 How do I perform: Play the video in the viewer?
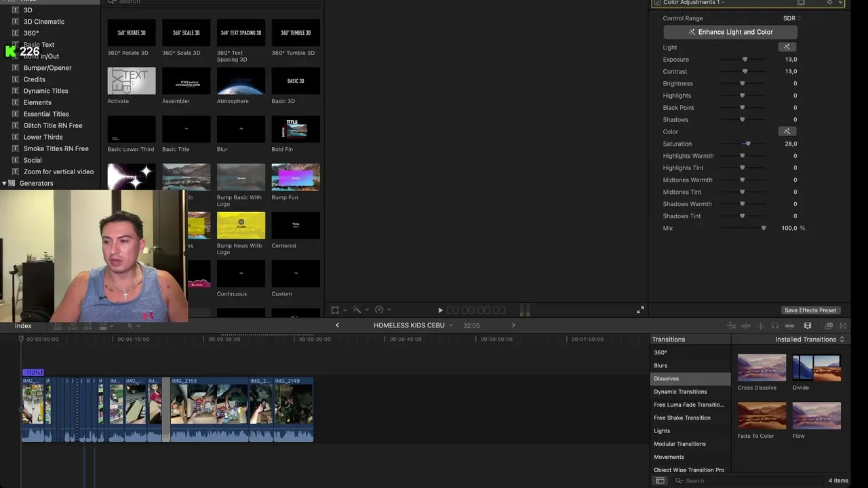click(x=440, y=310)
